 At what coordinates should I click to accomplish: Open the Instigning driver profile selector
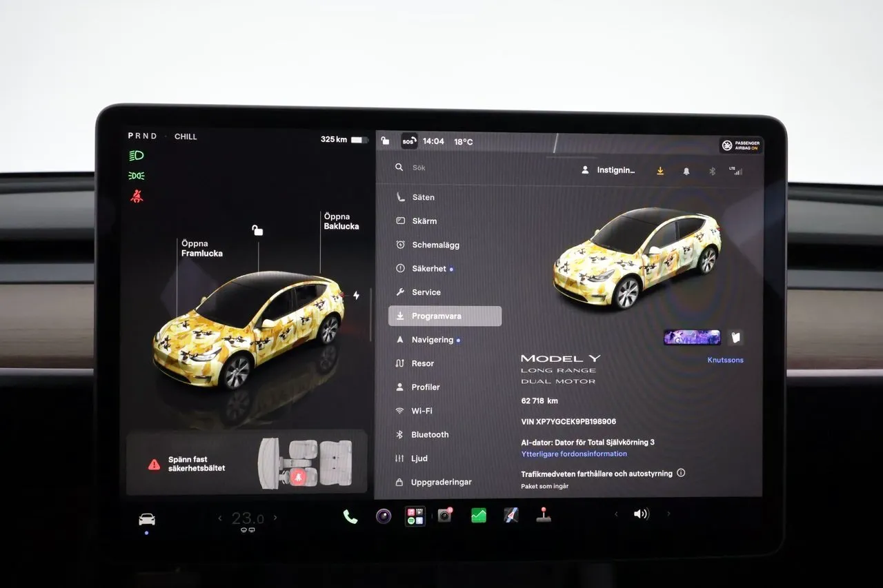[x=608, y=170]
